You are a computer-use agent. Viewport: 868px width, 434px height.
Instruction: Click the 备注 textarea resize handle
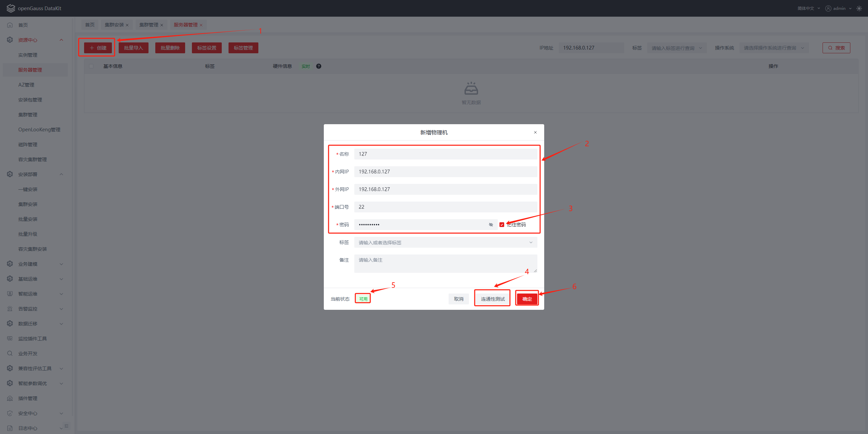point(535,270)
